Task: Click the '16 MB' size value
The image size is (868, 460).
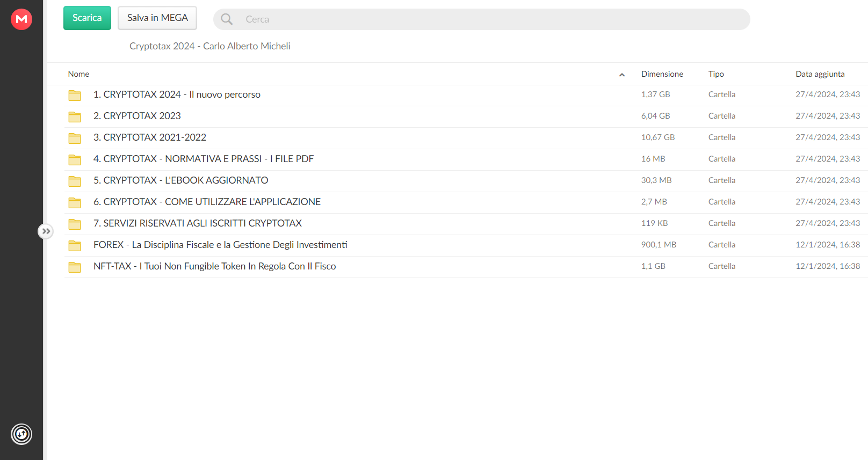Action: [x=653, y=159]
